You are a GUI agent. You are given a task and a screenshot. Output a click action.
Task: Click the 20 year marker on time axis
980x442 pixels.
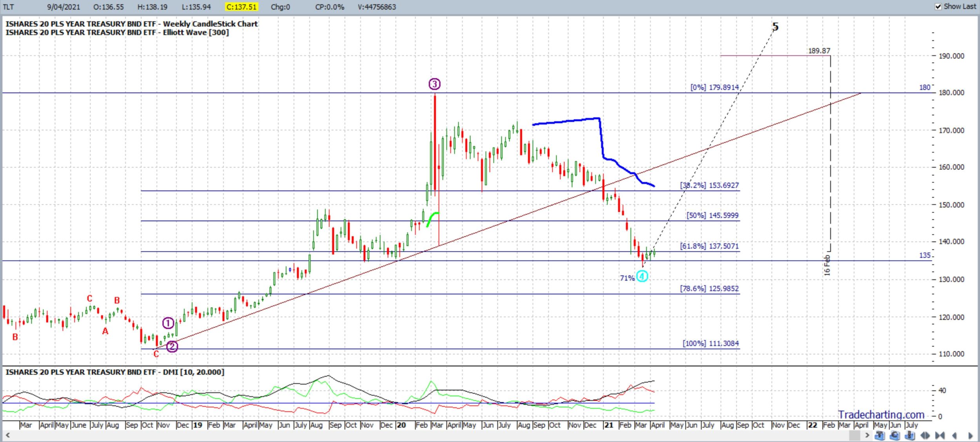pyautogui.click(x=401, y=425)
